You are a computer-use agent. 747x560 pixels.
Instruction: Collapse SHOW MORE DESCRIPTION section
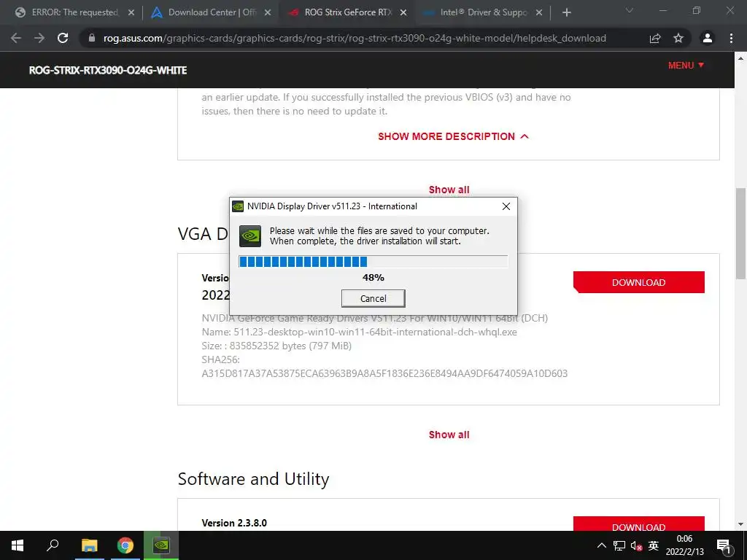tap(454, 136)
